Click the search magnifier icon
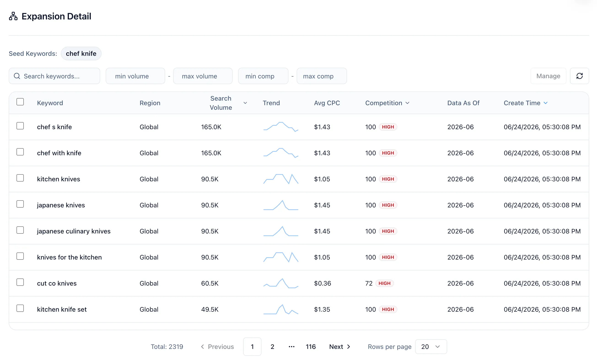Screen dimensions: 597x364 [17, 76]
